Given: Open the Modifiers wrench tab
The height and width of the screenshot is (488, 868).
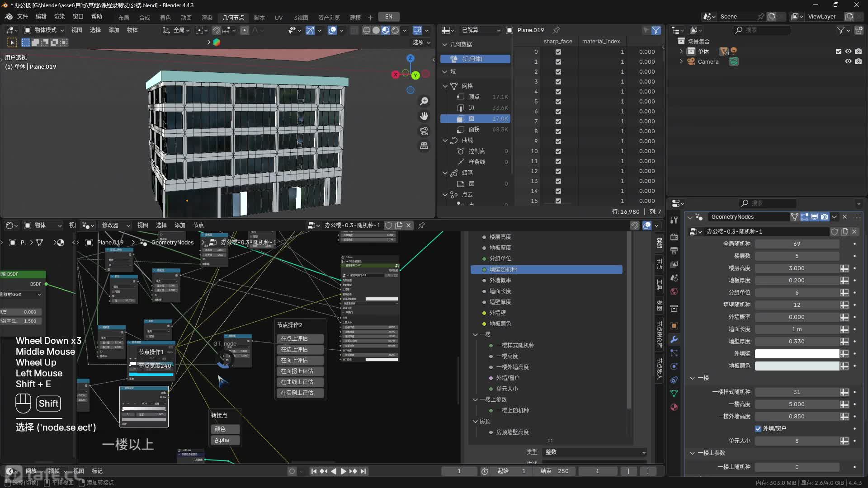Looking at the screenshot, I should tap(674, 339).
